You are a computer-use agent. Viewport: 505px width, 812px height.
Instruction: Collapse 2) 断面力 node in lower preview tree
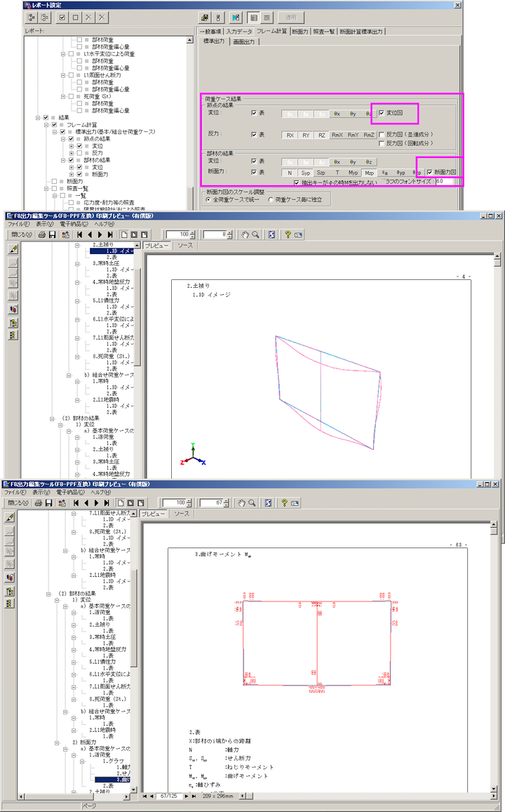coord(57,743)
